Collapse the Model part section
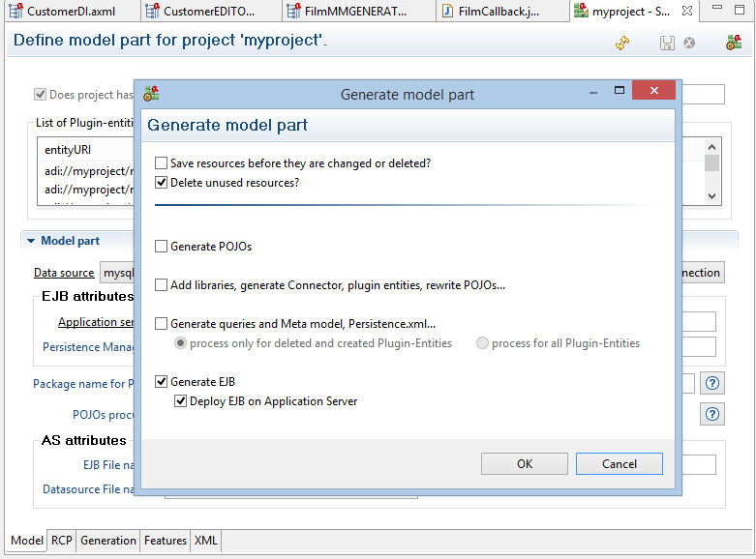The width and height of the screenshot is (756, 559). tap(31, 241)
